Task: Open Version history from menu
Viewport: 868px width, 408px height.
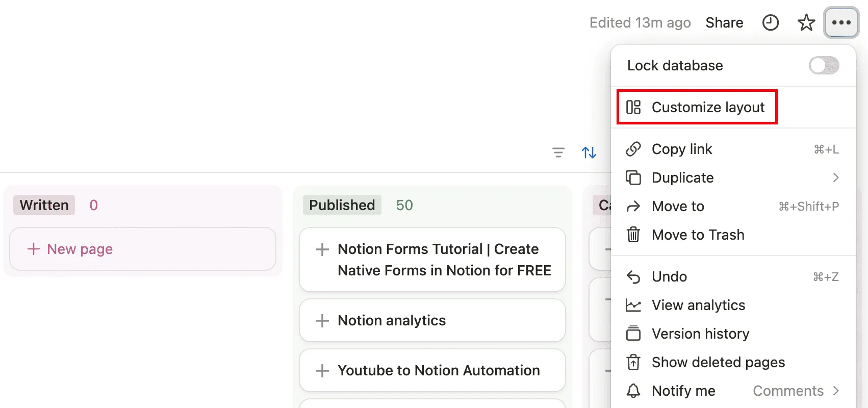Action: [700, 334]
